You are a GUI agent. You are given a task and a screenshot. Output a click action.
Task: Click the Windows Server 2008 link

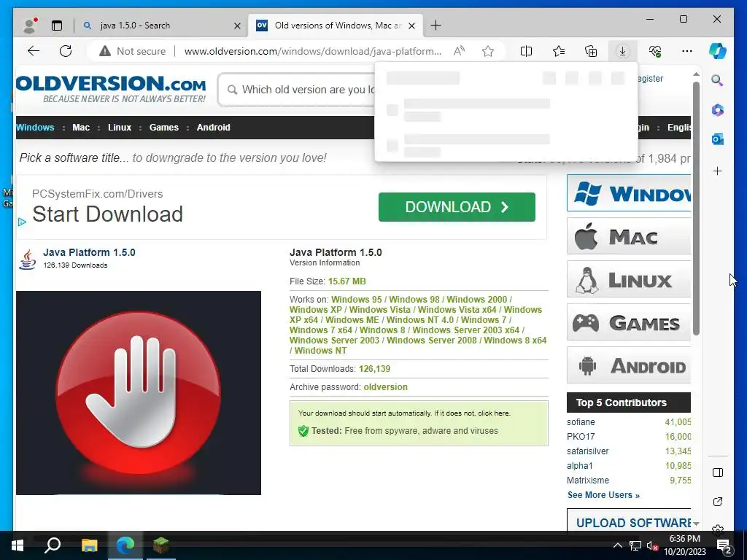tap(432, 340)
